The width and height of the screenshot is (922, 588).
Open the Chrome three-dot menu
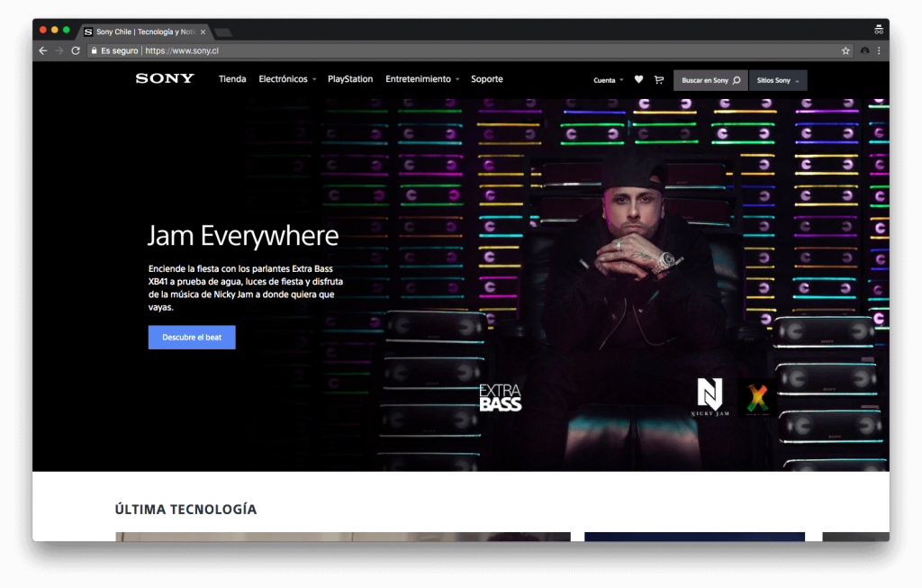point(879,51)
